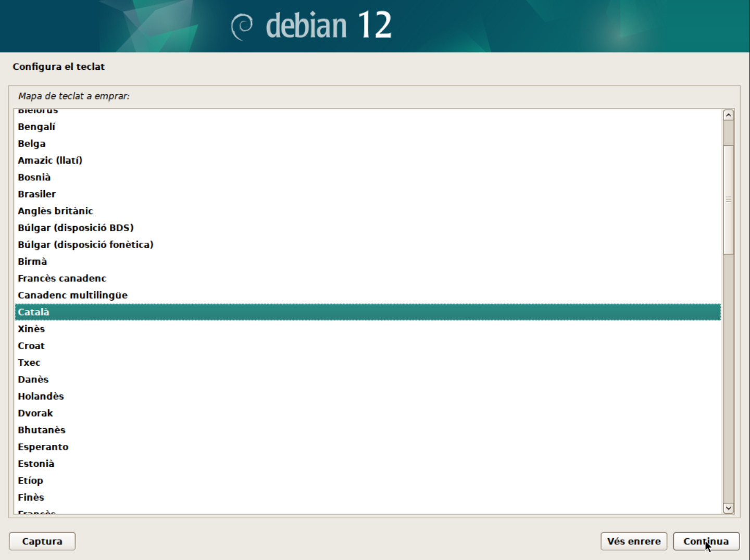Click scrollbar up arrow
Screen dimensions: 750x560
pyautogui.click(x=729, y=115)
